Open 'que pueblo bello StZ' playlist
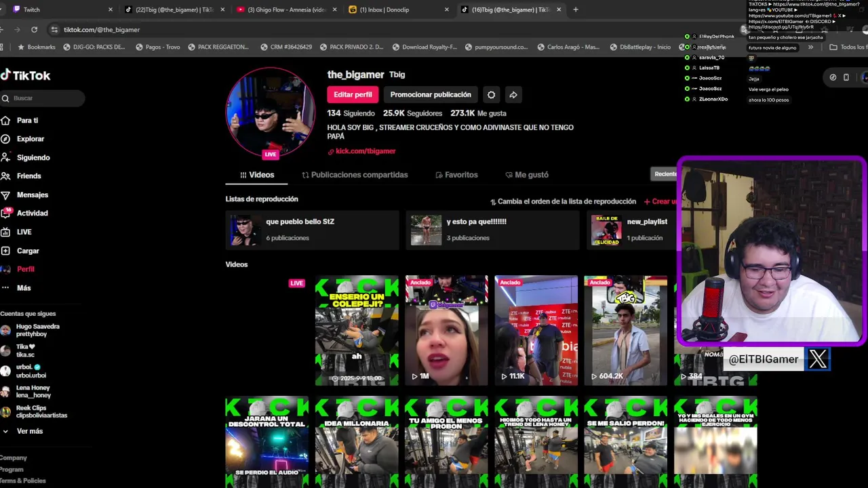The image size is (868, 488). (x=312, y=230)
